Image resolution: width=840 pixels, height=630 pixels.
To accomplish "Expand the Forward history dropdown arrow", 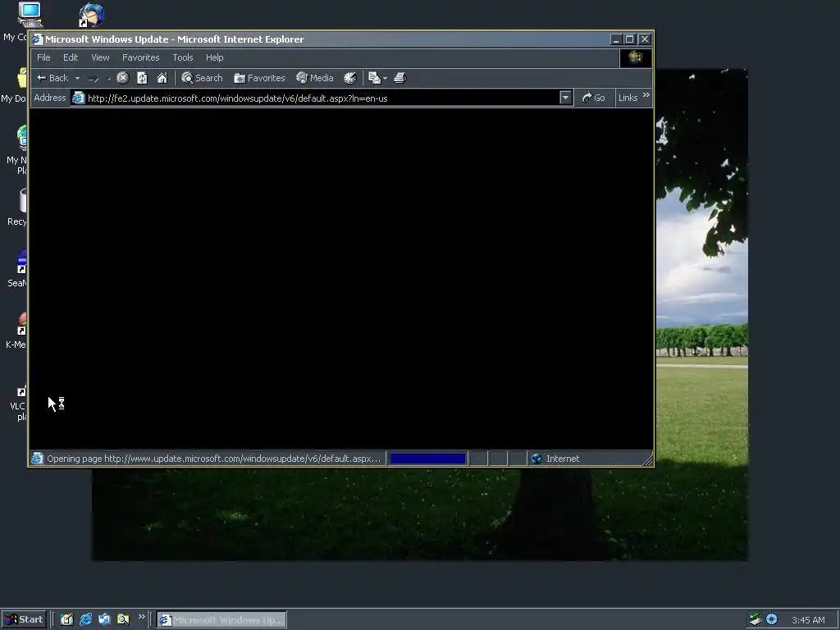I will 109,78.
